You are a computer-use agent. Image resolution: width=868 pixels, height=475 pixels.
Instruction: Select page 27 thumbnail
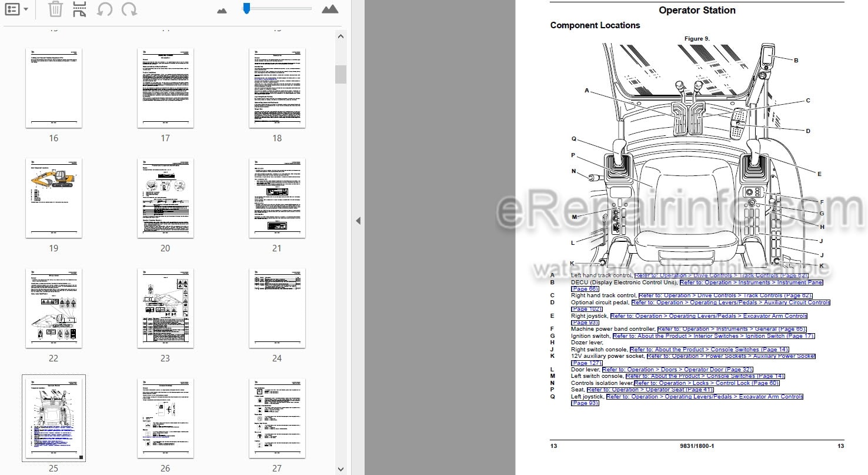(x=277, y=418)
